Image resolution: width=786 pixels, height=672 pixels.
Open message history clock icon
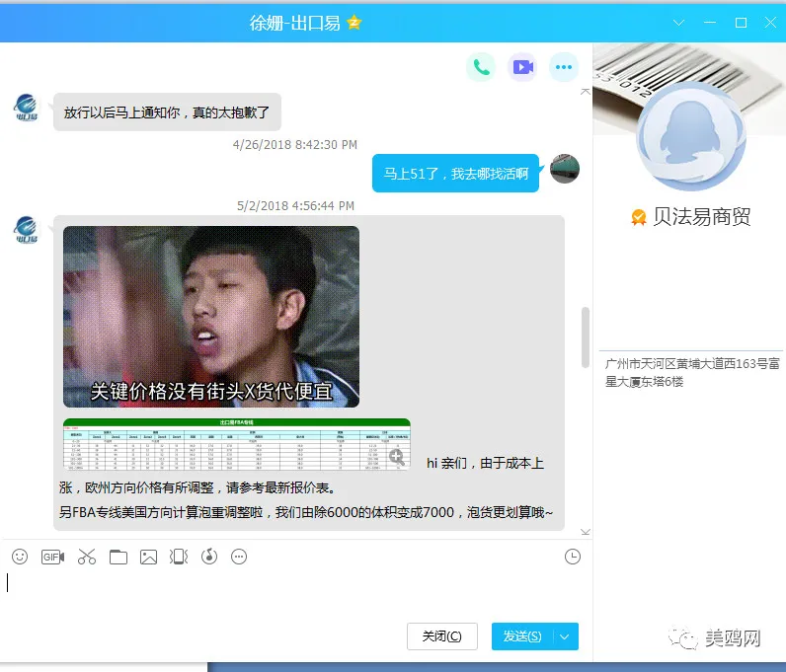[573, 557]
